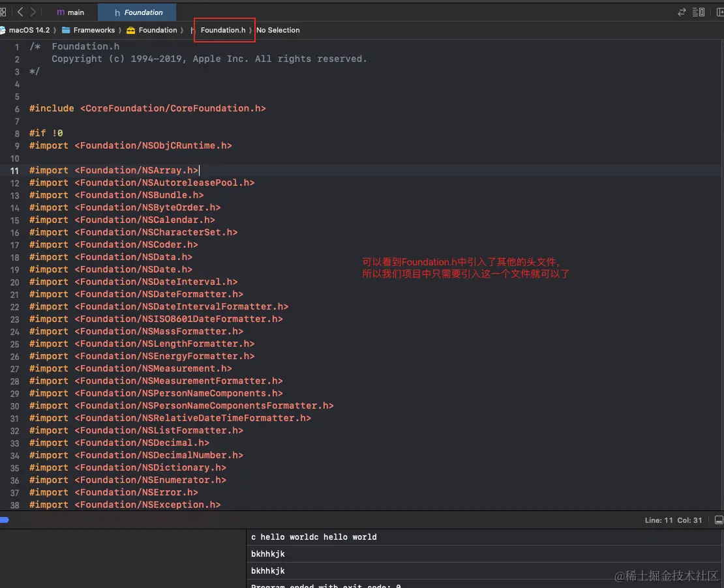This screenshot has height=588, width=724.
Task: Click the NSListFormatter.h import line
Action: pos(136,431)
